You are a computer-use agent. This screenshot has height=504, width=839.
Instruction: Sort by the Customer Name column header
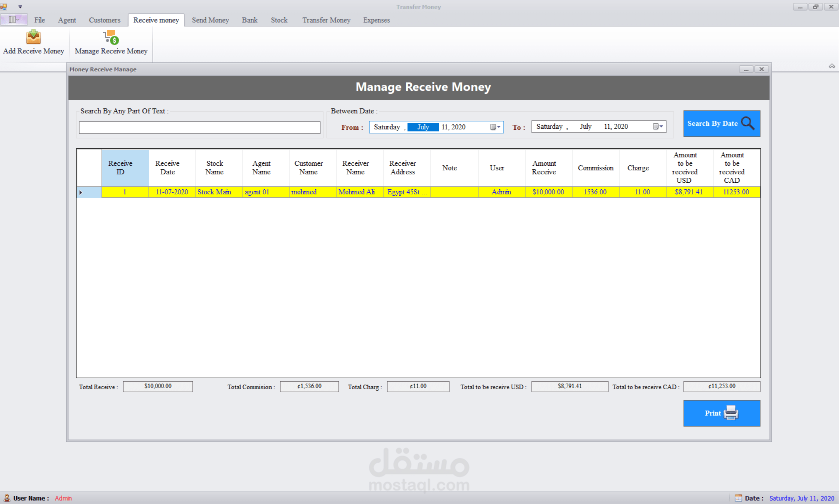tap(313, 168)
